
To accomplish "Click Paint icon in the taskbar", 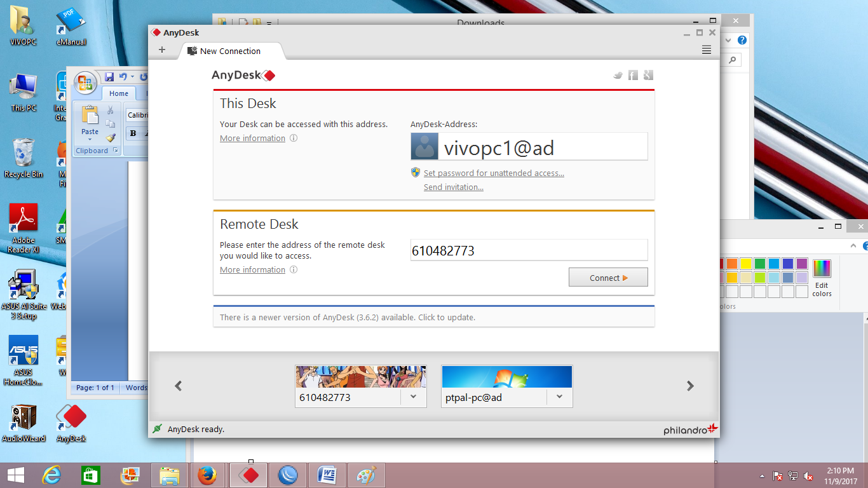I will tap(365, 475).
